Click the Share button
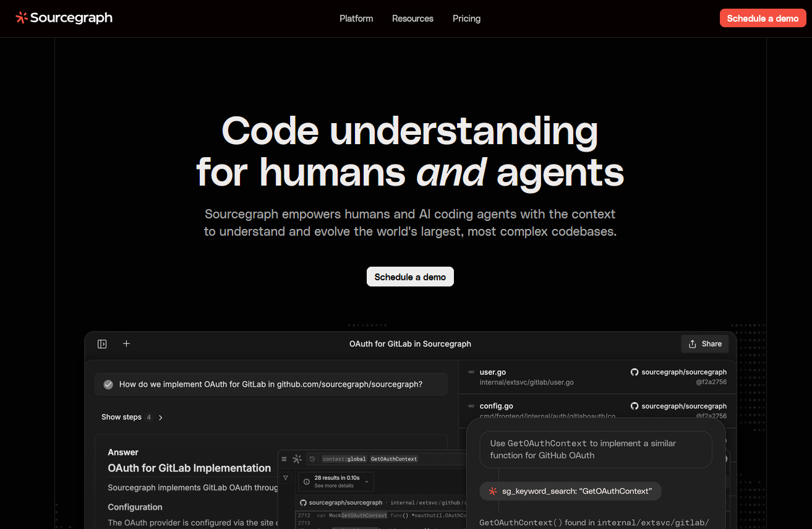 [705, 344]
